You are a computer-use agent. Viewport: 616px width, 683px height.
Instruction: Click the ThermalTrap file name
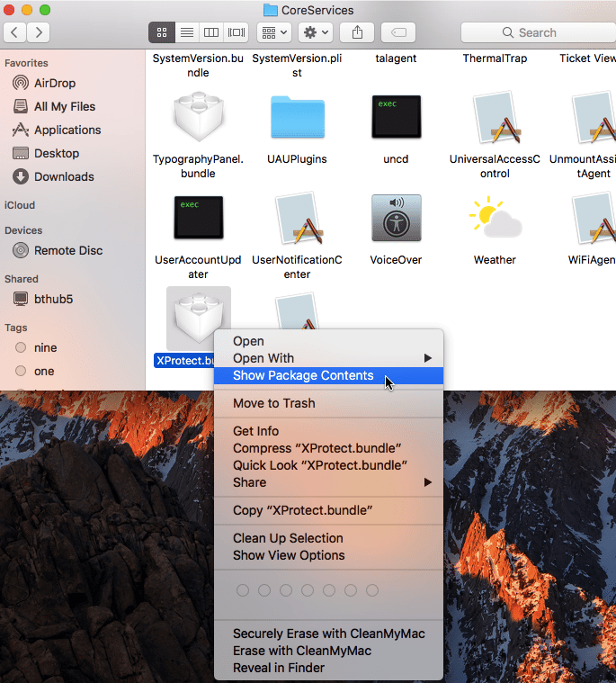495,58
